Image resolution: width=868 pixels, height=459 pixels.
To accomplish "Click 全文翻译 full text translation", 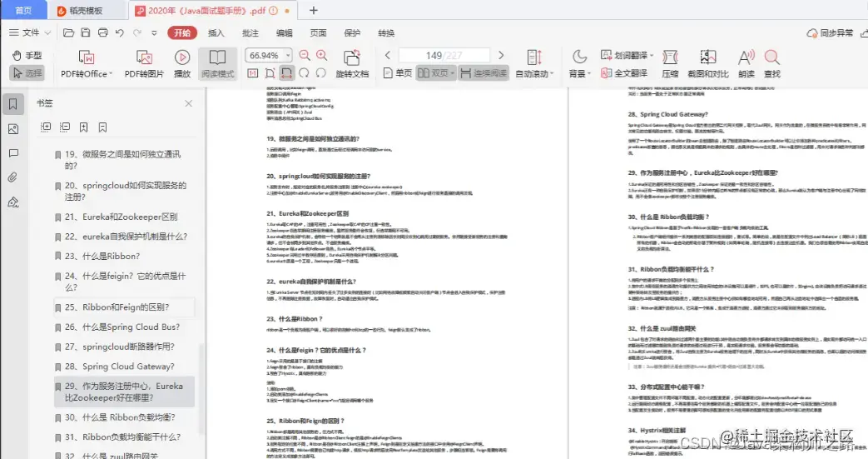I will (624, 73).
